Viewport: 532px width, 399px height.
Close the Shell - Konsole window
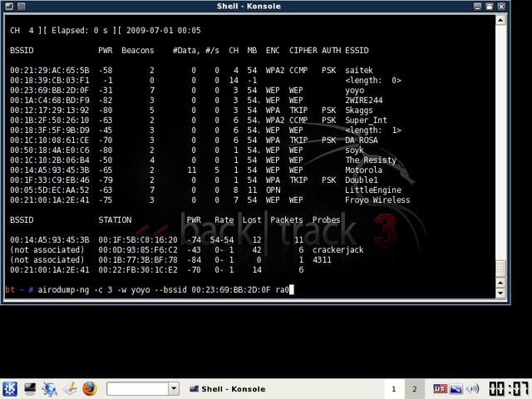(x=501, y=6)
